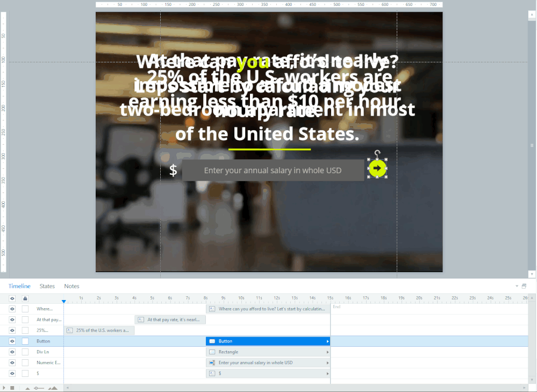The image size is (537, 392).
Task: Click the play timeline button
Action: tap(4, 388)
